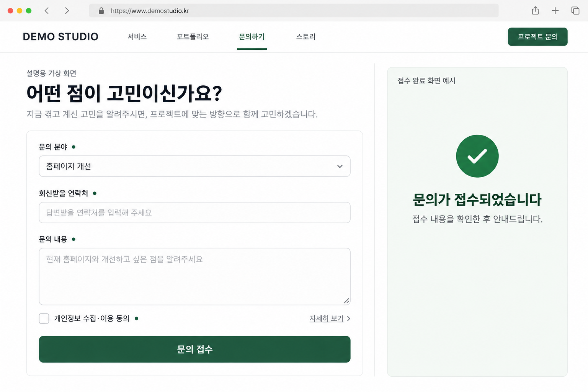The image size is (588, 392).
Task: Submit with the 문의 접수 button
Action: coord(194,349)
